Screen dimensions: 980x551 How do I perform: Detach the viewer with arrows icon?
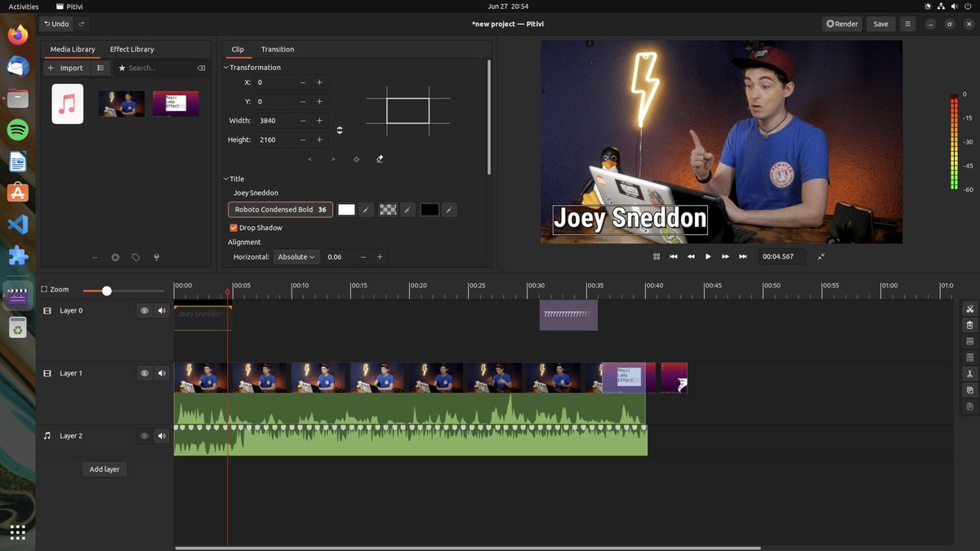coord(821,256)
